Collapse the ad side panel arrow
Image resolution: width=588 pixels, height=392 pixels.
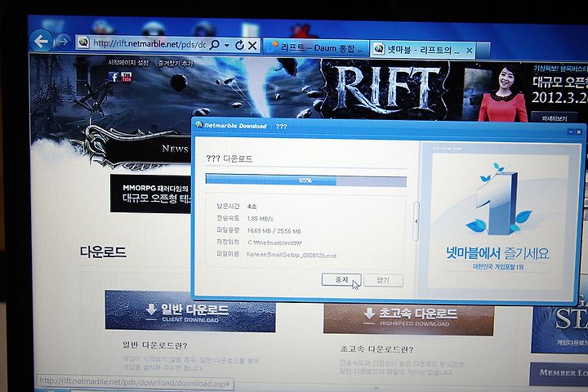tap(416, 221)
